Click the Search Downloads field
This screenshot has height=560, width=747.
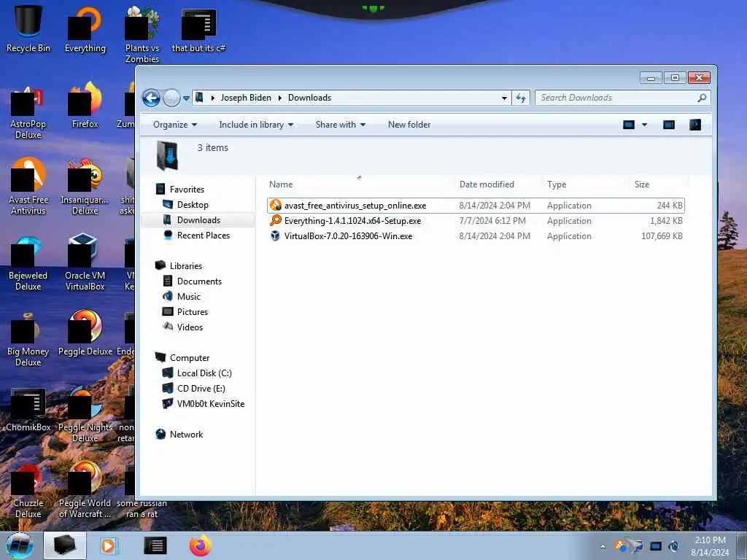point(616,98)
